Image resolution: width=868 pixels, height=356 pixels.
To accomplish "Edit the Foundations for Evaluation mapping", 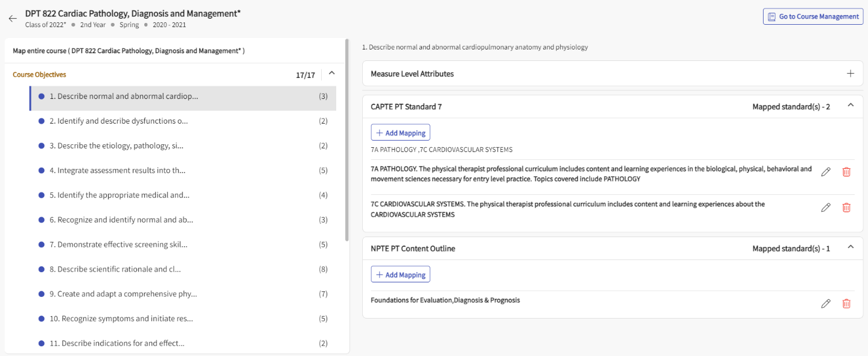I will click(x=826, y=304).
